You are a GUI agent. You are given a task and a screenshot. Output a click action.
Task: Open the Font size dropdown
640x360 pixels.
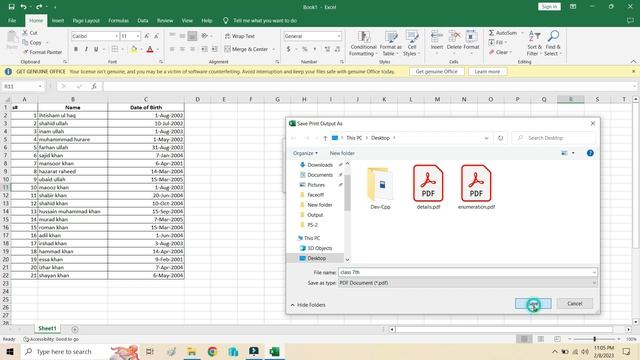[x=138, y=36]
